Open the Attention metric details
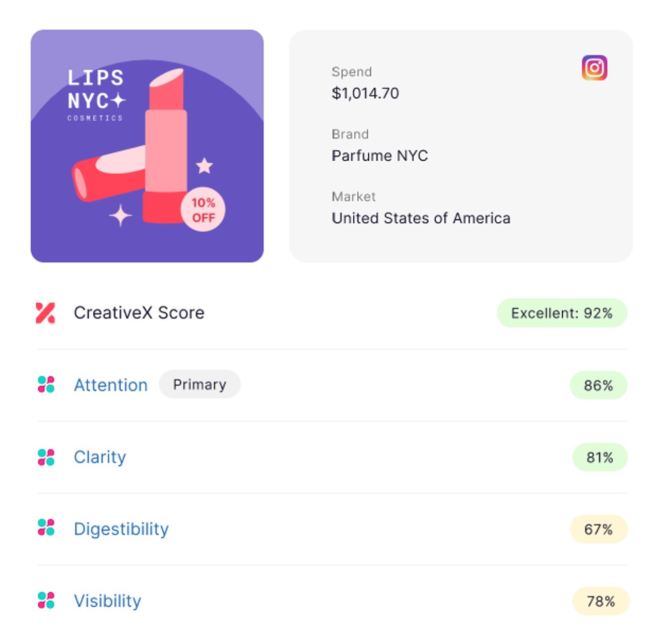Screen dimensions: 664x644 tap(111, 385)
